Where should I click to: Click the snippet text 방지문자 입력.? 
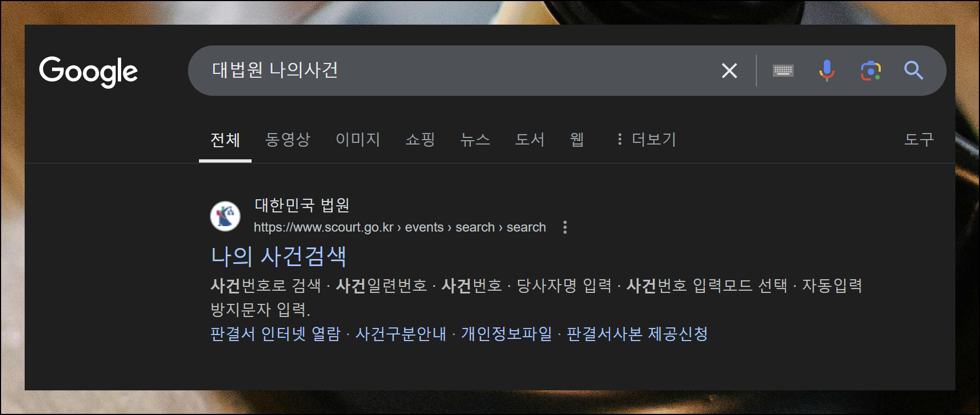[x=260, y=310]
